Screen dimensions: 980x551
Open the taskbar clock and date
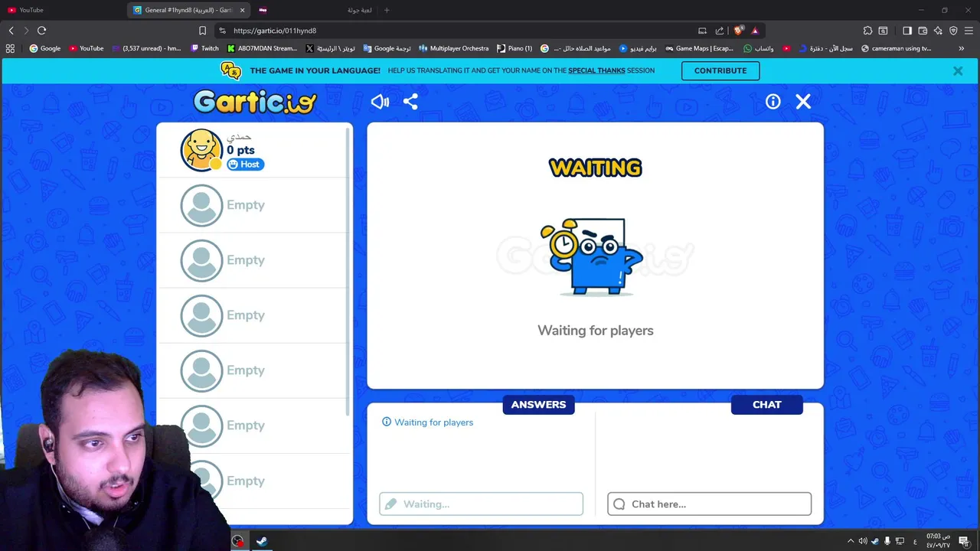[938, 541]
